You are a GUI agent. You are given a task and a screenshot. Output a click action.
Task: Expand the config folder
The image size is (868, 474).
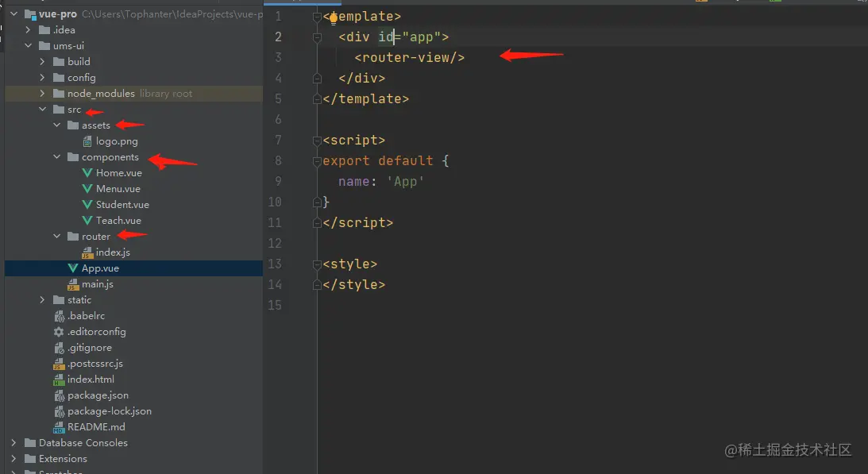point(43,78)
